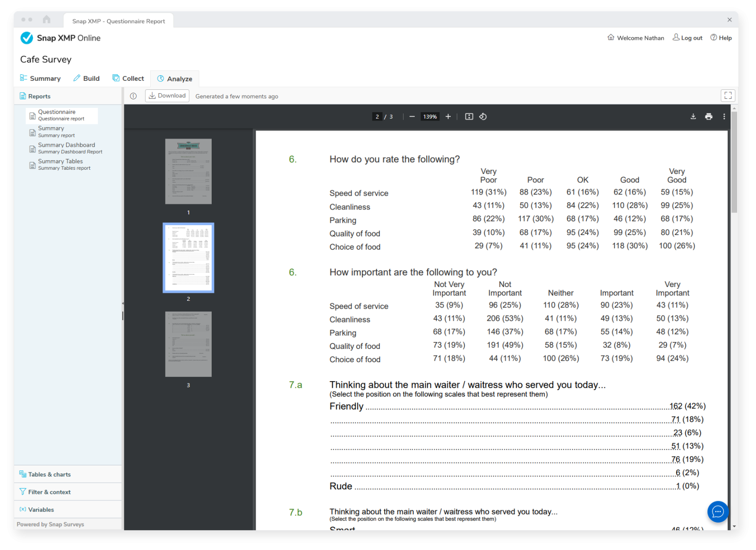Image resolution: width=756 pixels, height=550 pixels.
Task: Show report information icon
Action: point(133,96)
